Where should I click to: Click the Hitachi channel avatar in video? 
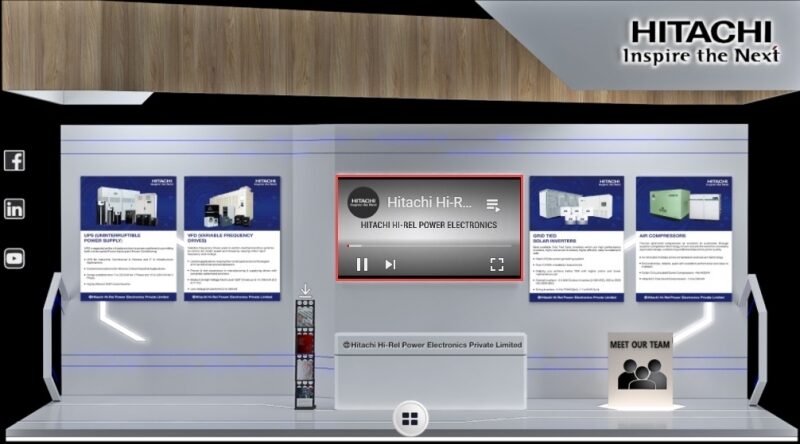pos(363,202)
